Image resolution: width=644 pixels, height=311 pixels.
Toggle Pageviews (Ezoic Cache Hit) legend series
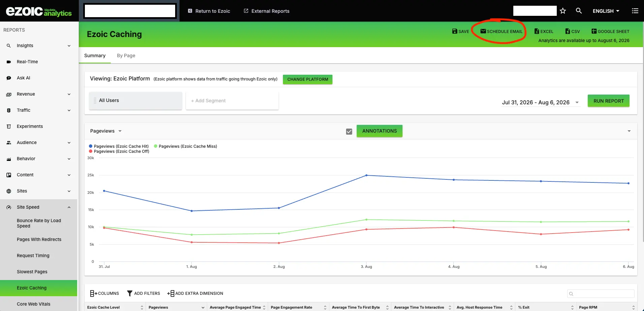119,146
